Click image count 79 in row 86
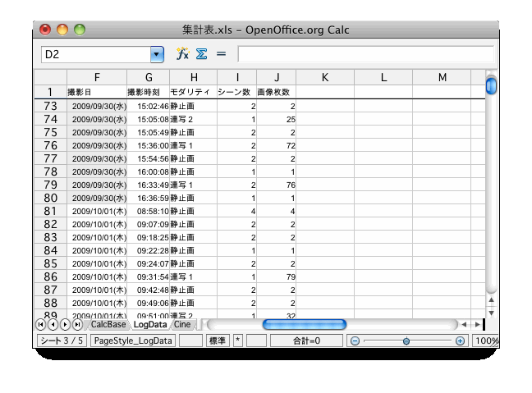 277,276
